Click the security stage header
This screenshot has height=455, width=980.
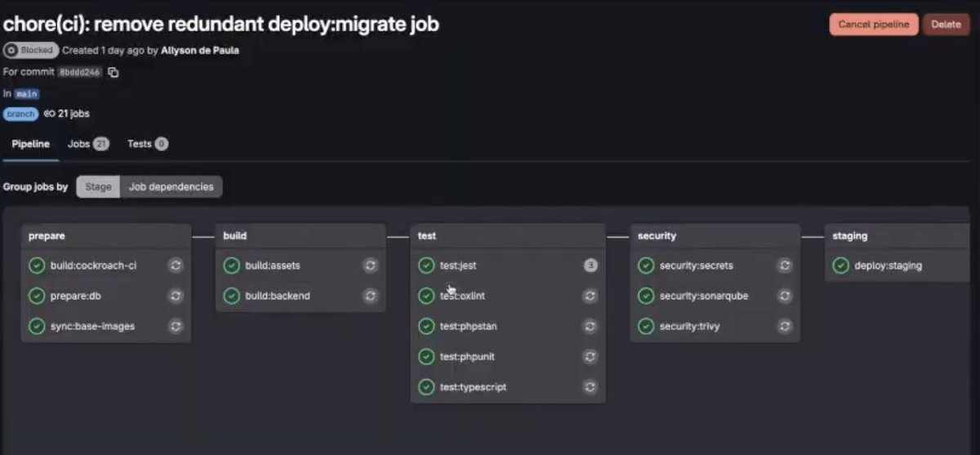(x=657, y=236)
